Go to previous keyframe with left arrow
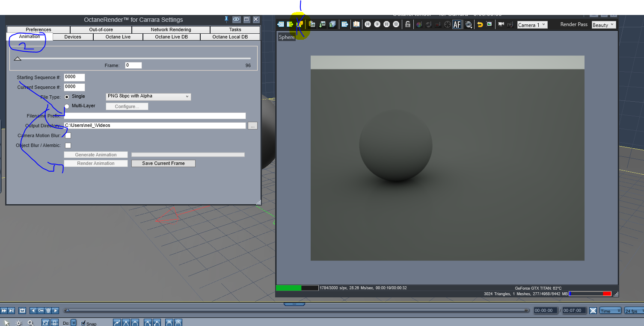 33,311
